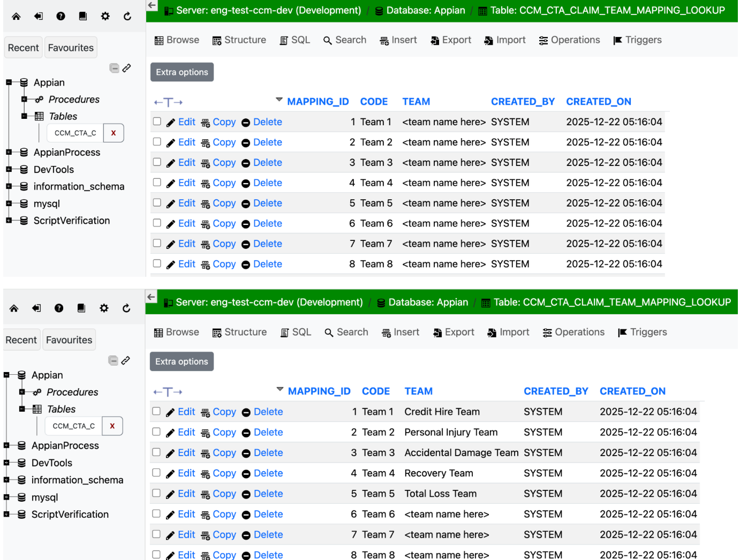Collapse the Appian database in top tree

9,82
